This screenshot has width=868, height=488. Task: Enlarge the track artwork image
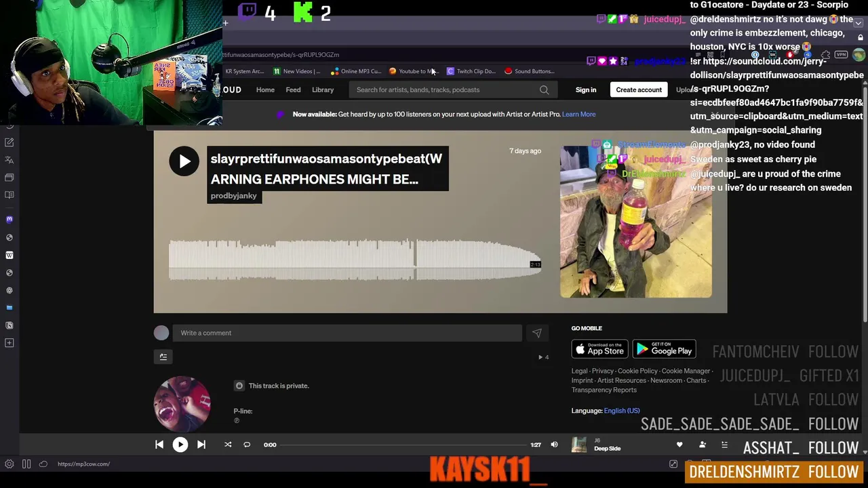[x=636, y=222]
